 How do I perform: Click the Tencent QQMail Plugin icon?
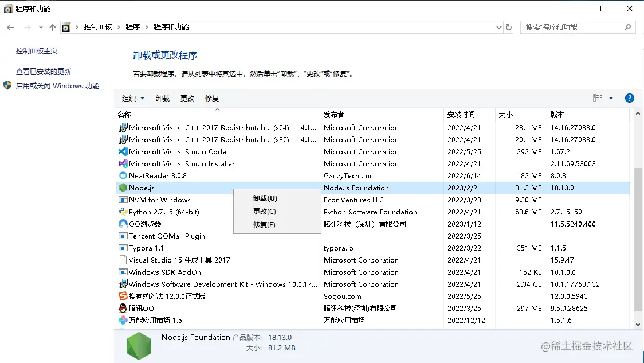(123, 236)
